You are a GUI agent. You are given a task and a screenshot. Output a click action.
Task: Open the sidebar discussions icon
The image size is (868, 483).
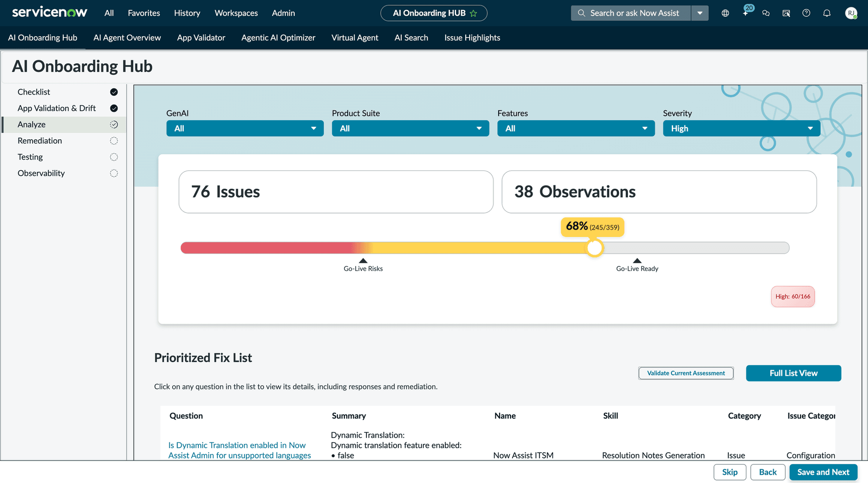coord(786,13)
